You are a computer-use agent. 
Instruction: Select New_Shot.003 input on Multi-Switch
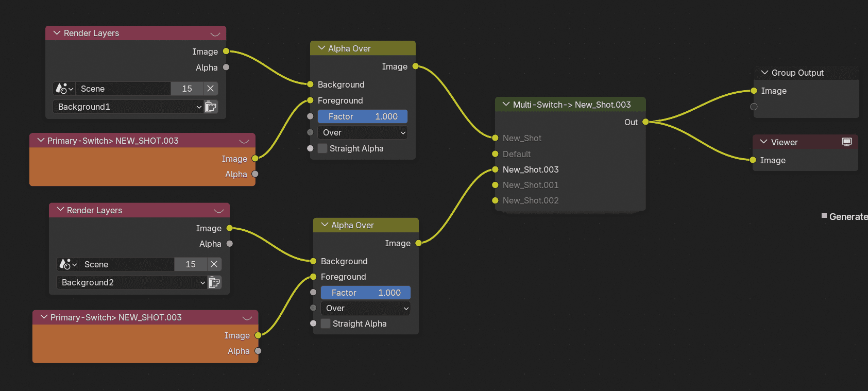tap(531, 169)
